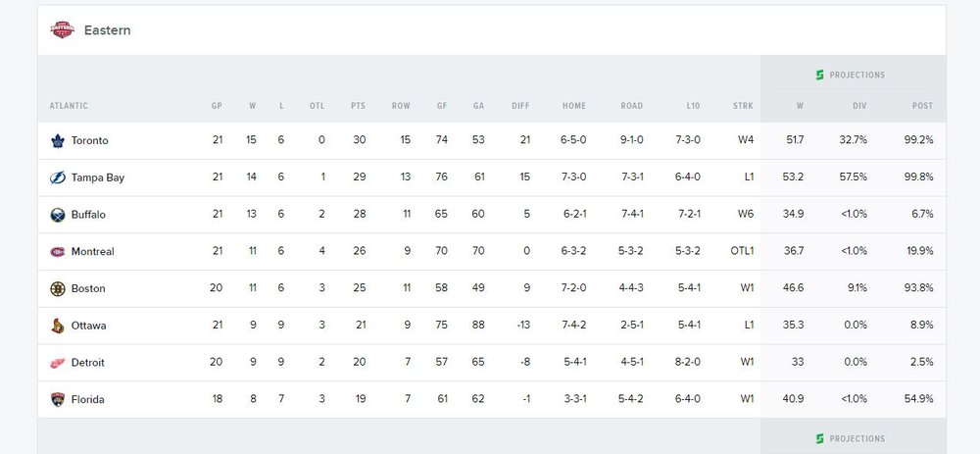Viewport: 980px width, 454px height.
Task: Open the Florida team link
Action: [x=87, y=399]
